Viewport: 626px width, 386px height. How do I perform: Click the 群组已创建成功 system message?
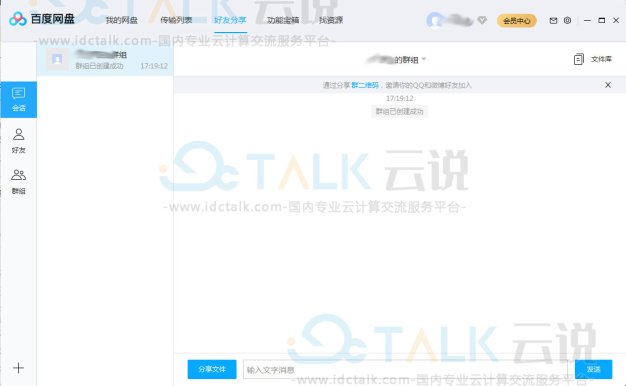[400, 111]
